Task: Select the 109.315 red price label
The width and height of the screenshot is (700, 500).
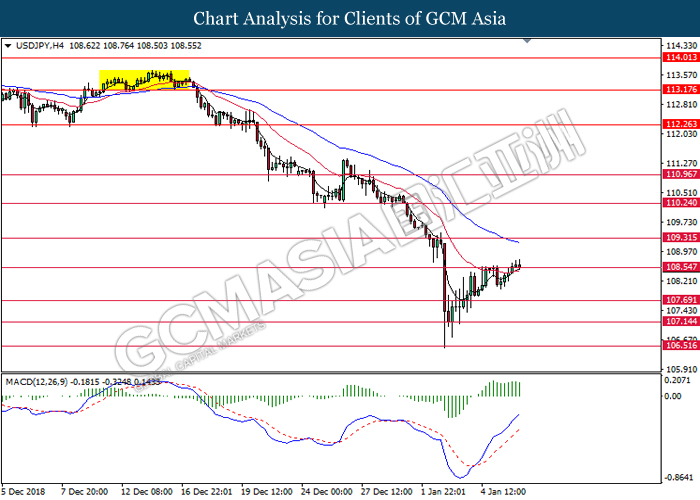Action: (x=681, y=238)
